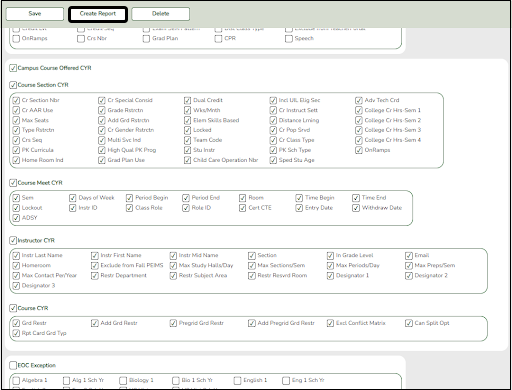Toggle the Period Begin checkbox

click(x=129, y=198)
